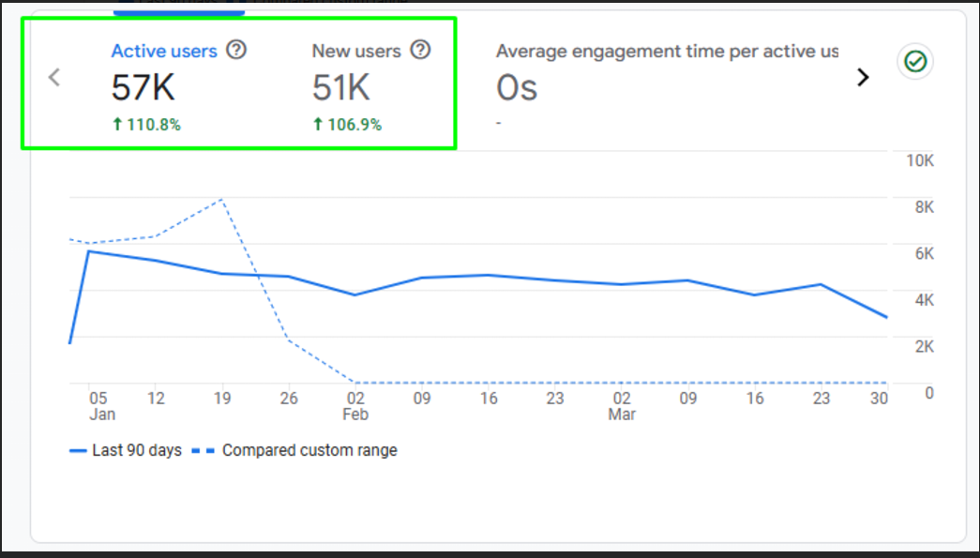The image size is (980, 558).
Task: Click the 02 Feb date label on x-axis
Action: [x=355, y=405]
